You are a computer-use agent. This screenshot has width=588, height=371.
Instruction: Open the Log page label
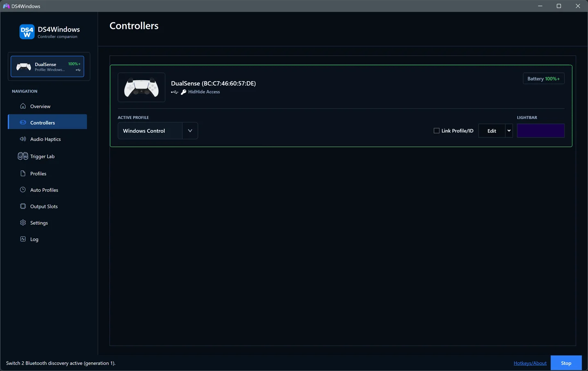(34, 239)
